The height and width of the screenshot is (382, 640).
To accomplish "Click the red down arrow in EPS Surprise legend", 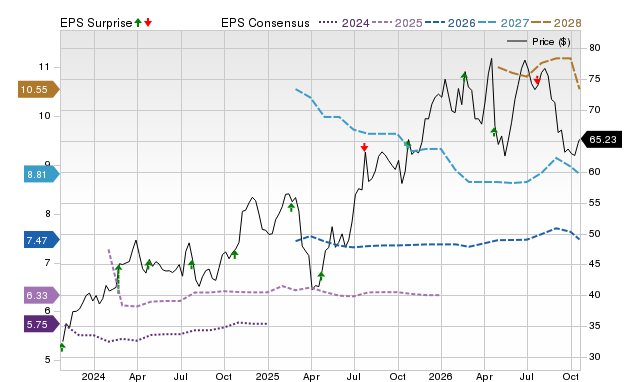I will [x=148, y=22].
